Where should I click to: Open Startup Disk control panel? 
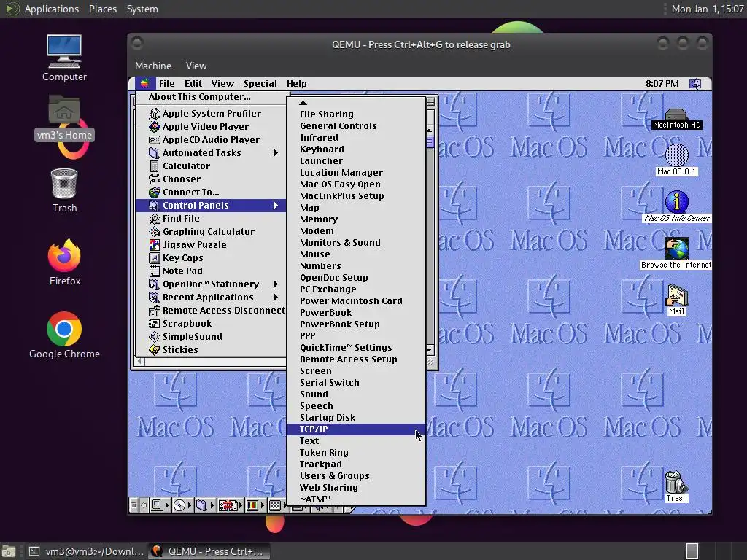(x=356, y=418)
